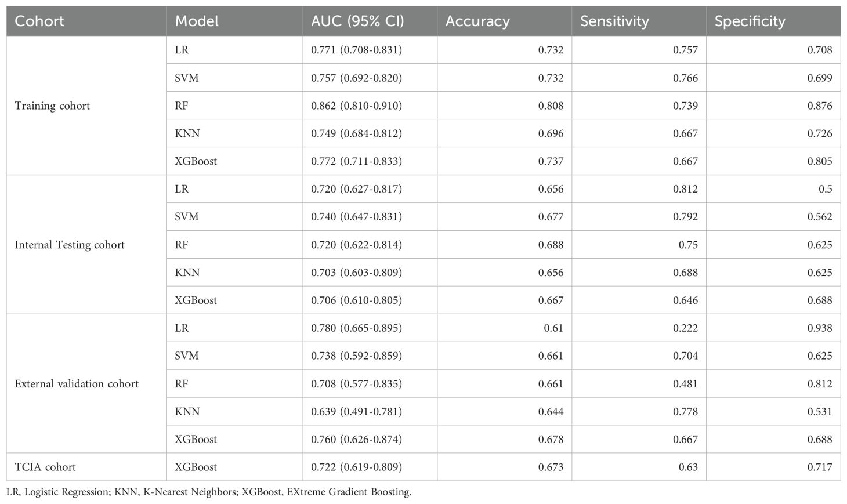This screenshot has width=847, height=504.
Task: Click accuracy value 0.808
Action: click(x=551, y=106)
